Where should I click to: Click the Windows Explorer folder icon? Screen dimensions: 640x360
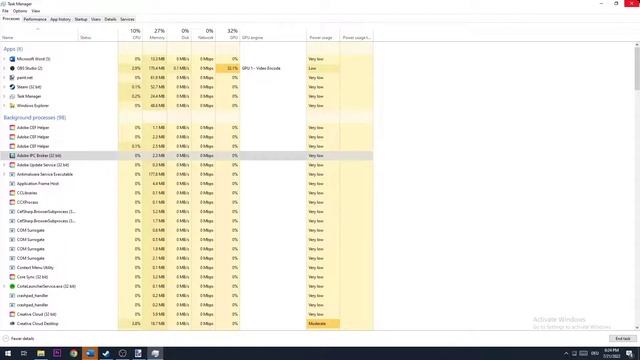(12, 106)
